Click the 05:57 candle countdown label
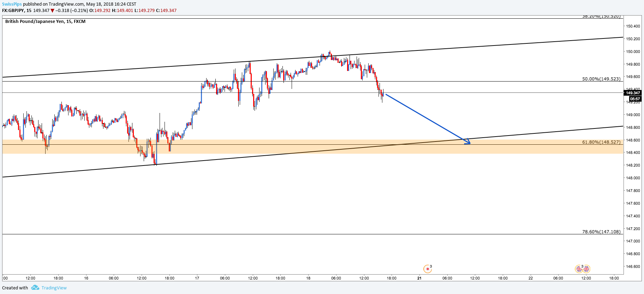 (x=635, y=99)
